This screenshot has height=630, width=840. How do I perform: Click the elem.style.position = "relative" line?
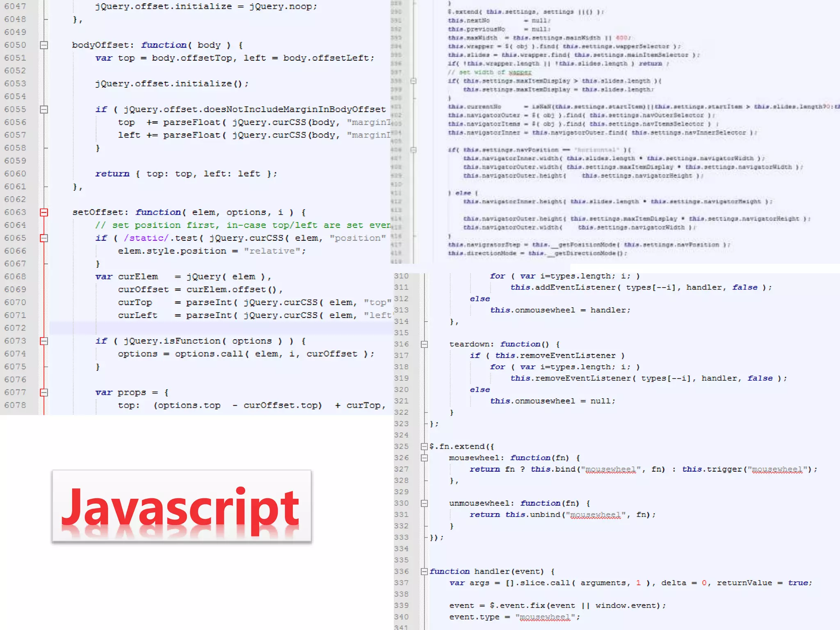212,251
